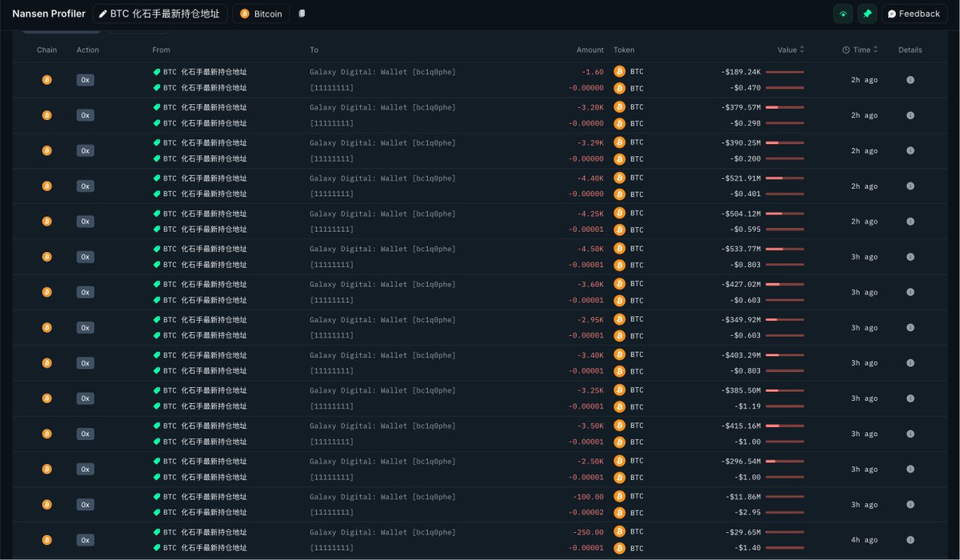Open details info for the -$379.57M row
Screen dimensions: 960x560
[910, 115]
